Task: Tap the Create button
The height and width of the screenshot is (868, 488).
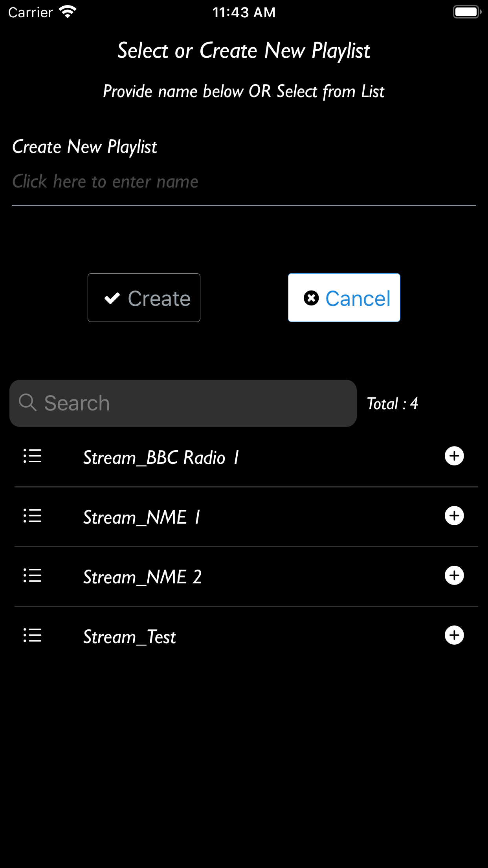Action: coord(144,298)
